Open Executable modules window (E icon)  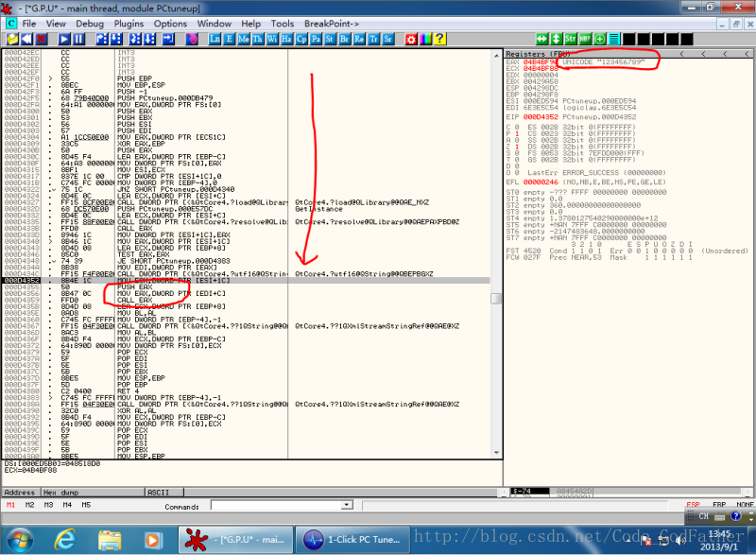click(229, 39)
